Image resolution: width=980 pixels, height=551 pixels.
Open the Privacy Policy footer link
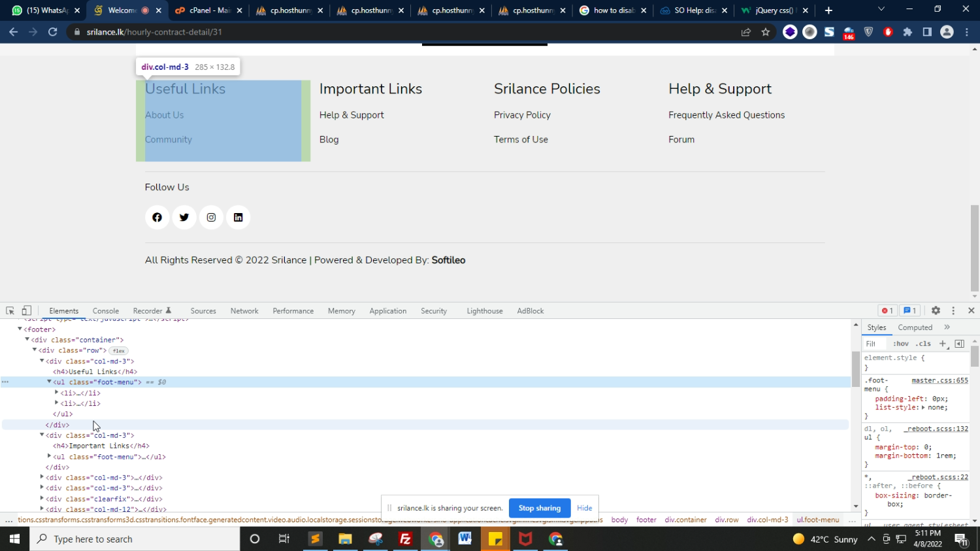pyautogui.click(x=522, y=115)
